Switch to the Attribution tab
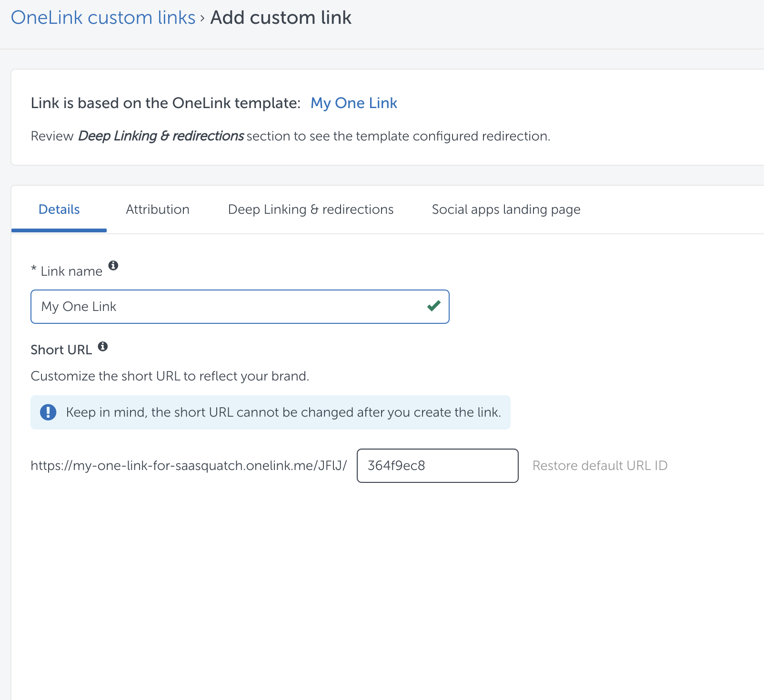The image size is (764, 700). point(157,210)
